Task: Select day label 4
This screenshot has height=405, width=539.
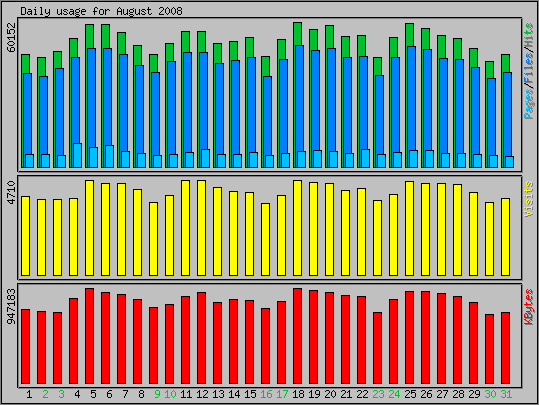Action: [77, 394]
